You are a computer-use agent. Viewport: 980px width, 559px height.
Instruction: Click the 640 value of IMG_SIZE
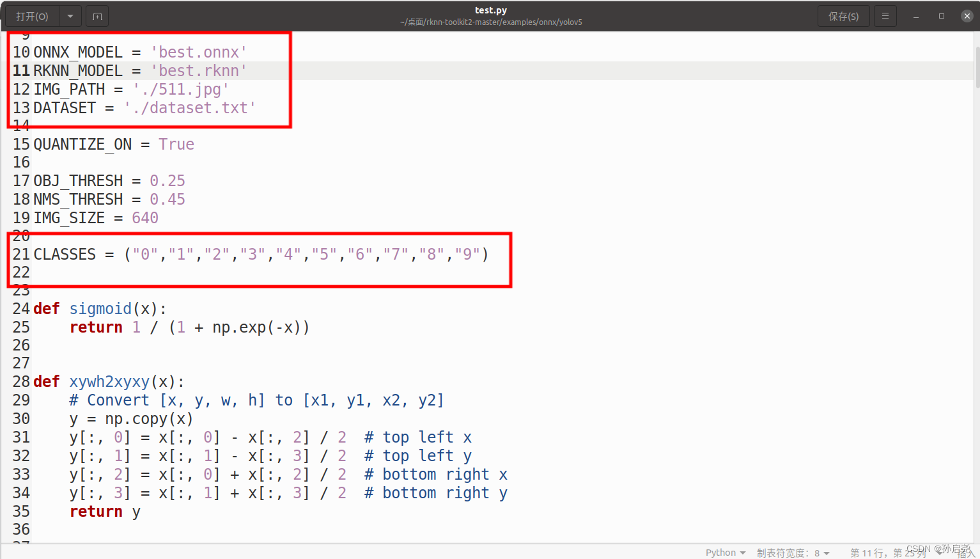(145, 217)
